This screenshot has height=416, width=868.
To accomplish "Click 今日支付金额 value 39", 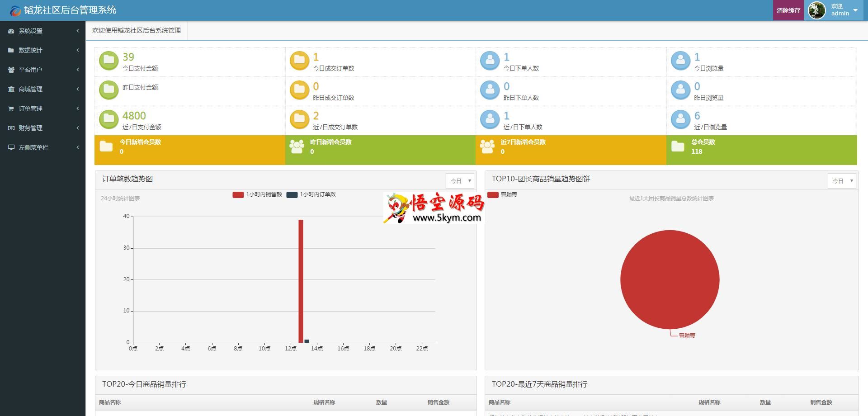I will (x=128, y=57).
